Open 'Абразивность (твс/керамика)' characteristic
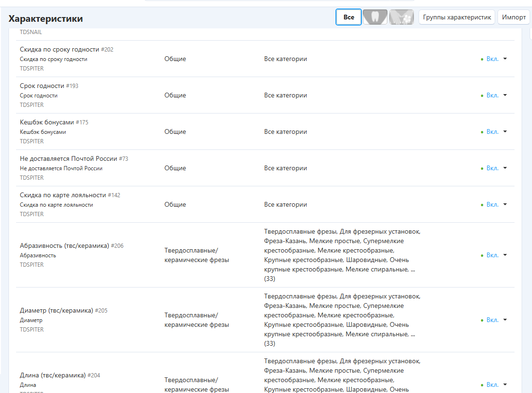Screen dimensions: 532x393 click(64, 246)
